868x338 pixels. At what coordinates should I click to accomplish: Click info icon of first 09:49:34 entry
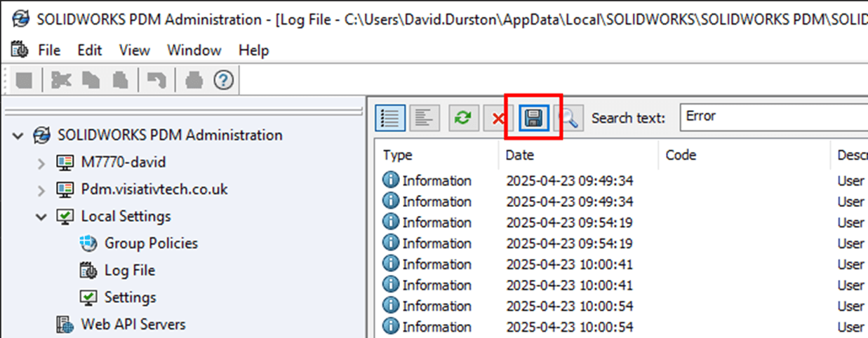tap(390, 181)
